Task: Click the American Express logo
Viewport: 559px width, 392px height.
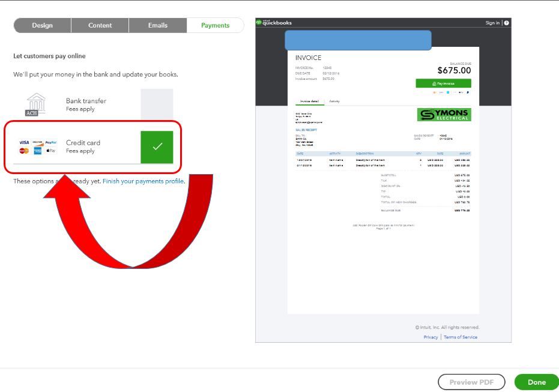Action: (x=37, y=151)
